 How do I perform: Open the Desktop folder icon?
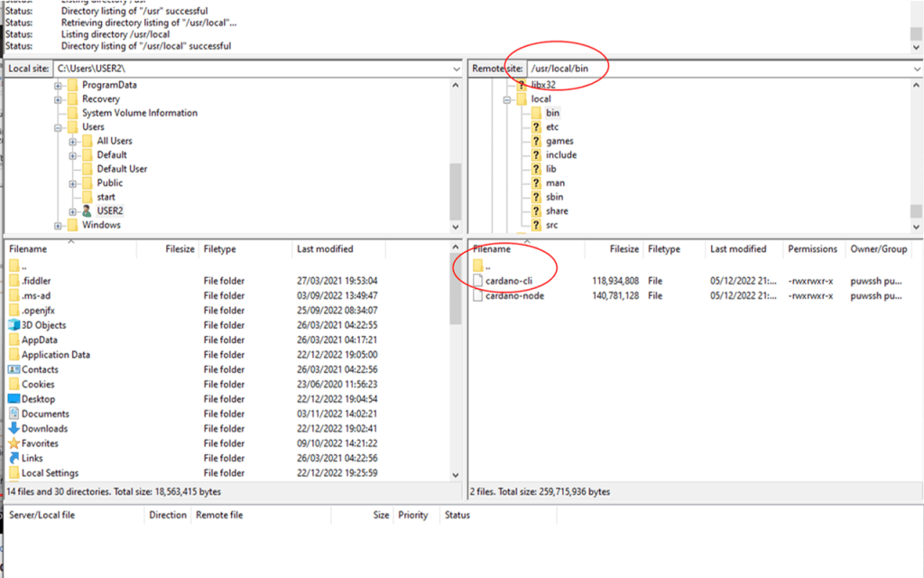click(14, 399)
